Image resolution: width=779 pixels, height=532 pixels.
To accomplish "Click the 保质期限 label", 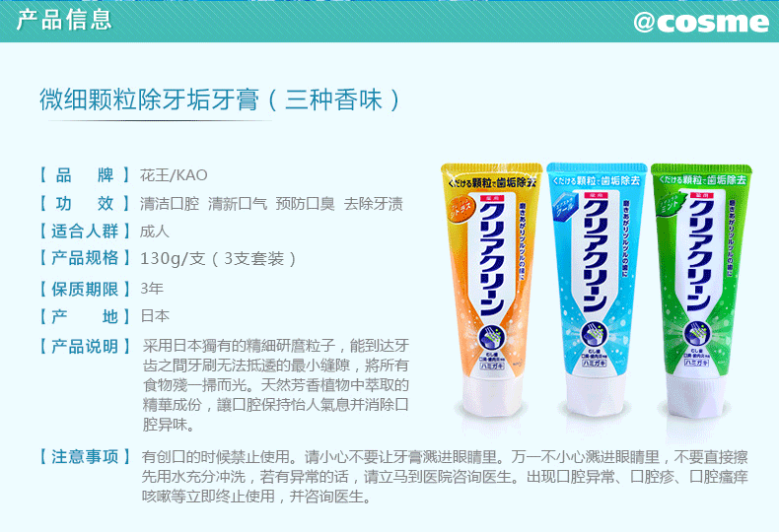I will 85,289.
